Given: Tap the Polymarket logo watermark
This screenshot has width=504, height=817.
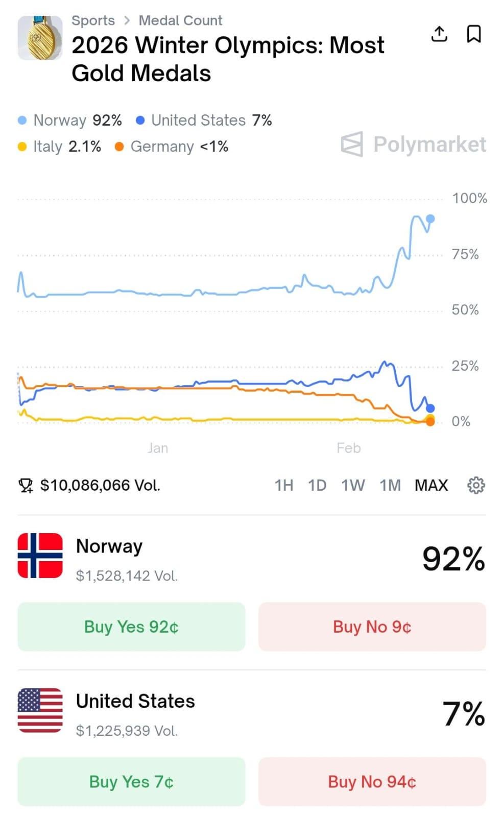Looking at the screenshot, I should 414,145.
